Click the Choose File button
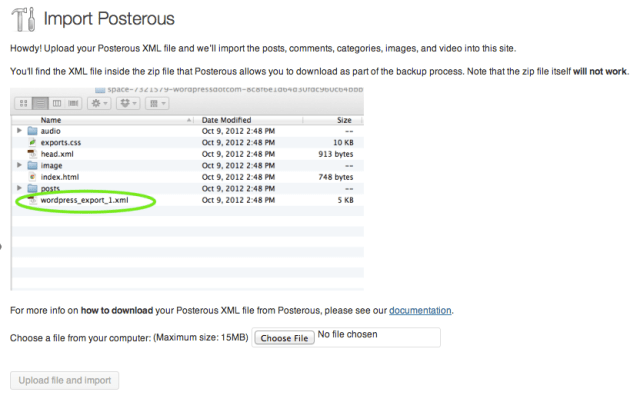This screenshot has height=402, width=640. click(284, 338)
